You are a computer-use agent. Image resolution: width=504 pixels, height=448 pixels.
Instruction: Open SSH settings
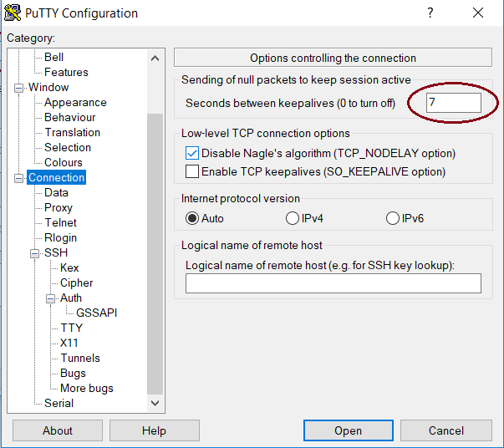click(56, 253)
